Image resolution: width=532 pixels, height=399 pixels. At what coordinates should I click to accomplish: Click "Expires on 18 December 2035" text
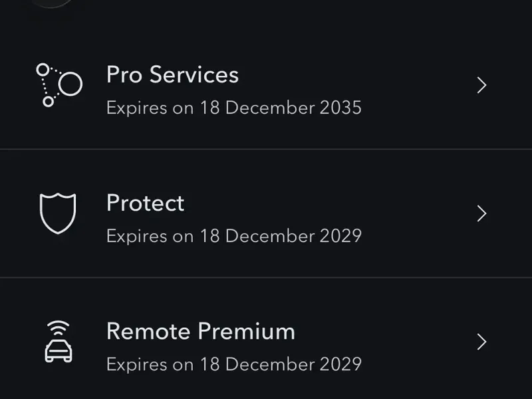(x=233, y=108)
